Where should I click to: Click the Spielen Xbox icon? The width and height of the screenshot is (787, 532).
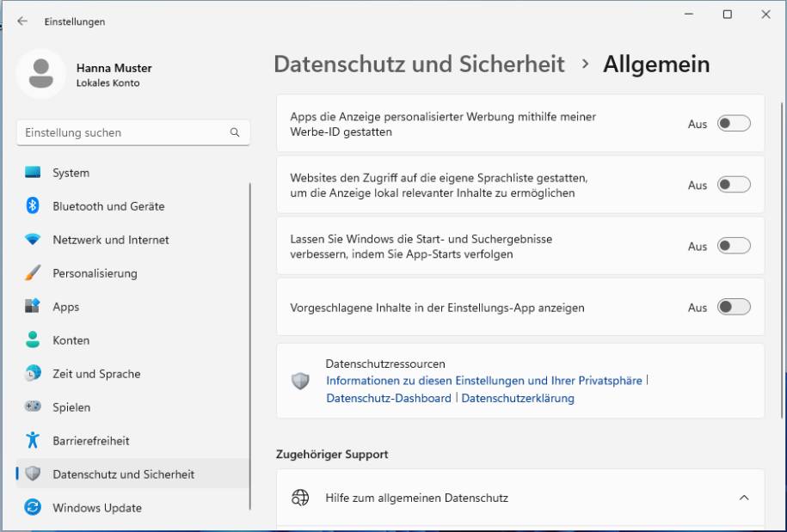click(35, 407)
